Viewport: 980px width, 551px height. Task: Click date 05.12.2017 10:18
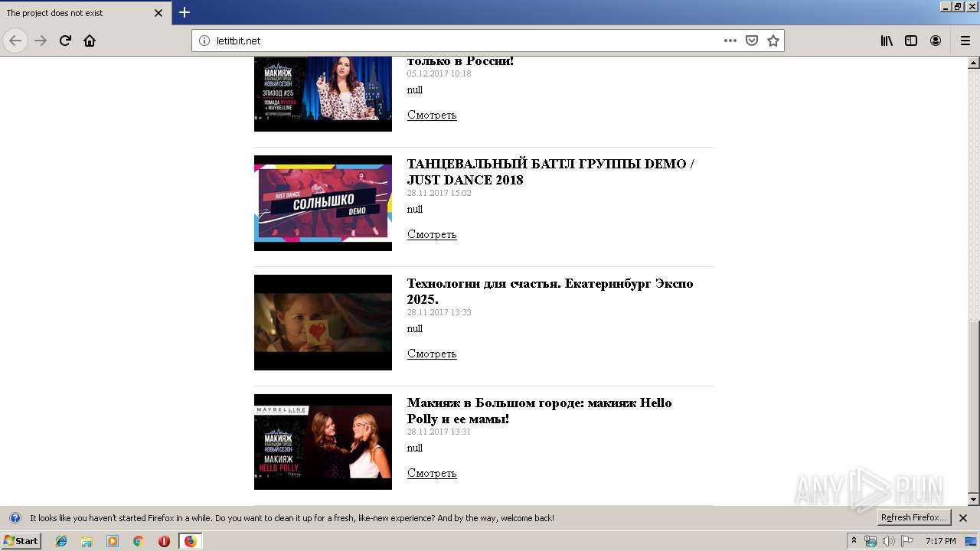(x=439, y=73)
